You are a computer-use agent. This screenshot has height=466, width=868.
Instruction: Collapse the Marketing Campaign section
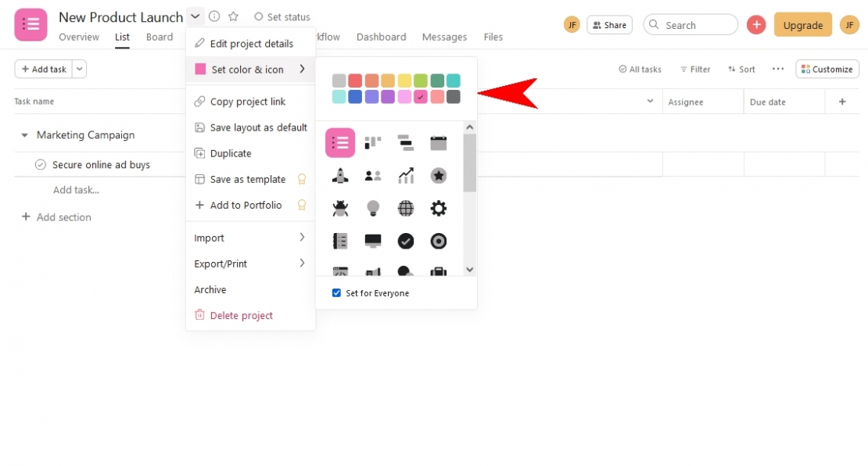tap(24, 134)
